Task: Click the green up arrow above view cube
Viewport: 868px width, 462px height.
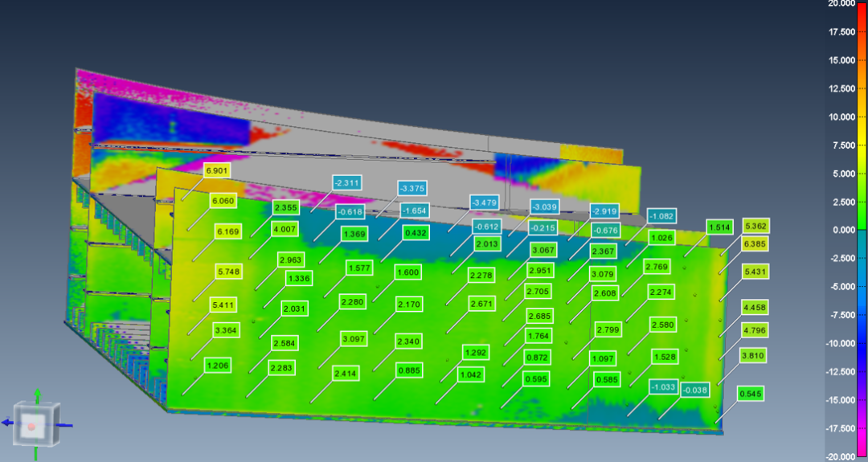Action: point(36,395)
